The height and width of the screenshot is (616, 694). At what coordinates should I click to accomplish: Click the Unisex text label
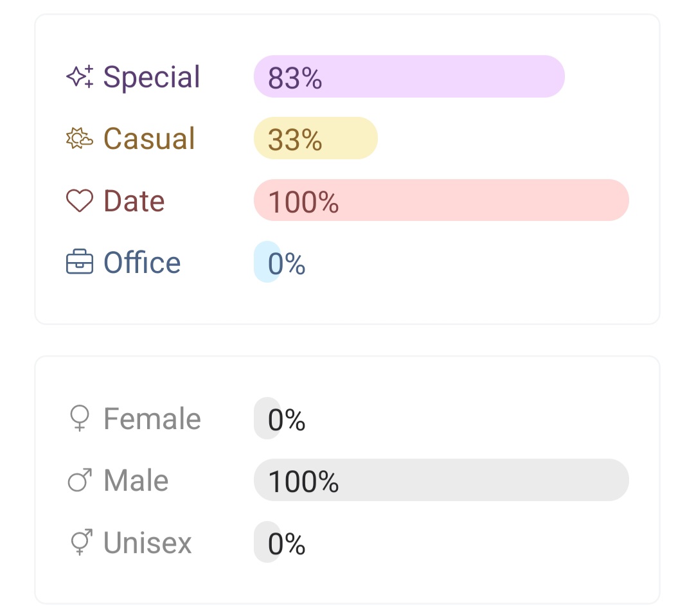pos(148,543)
